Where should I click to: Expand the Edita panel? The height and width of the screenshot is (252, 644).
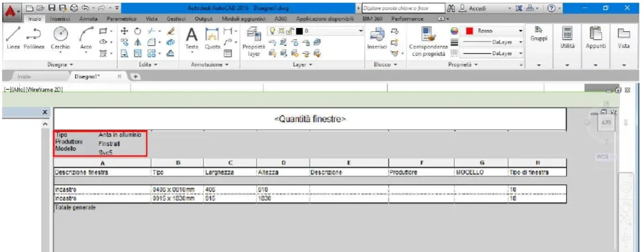pos(148,64)
